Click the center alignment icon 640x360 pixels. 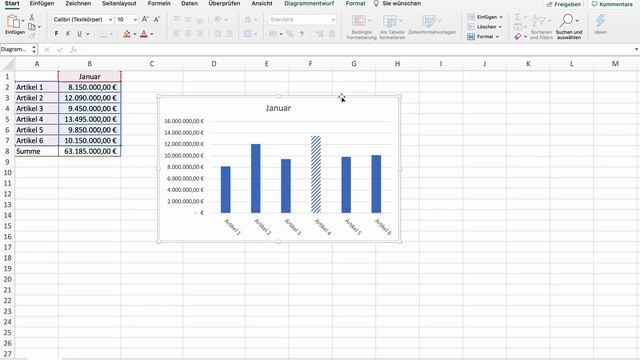coord(188,34)
